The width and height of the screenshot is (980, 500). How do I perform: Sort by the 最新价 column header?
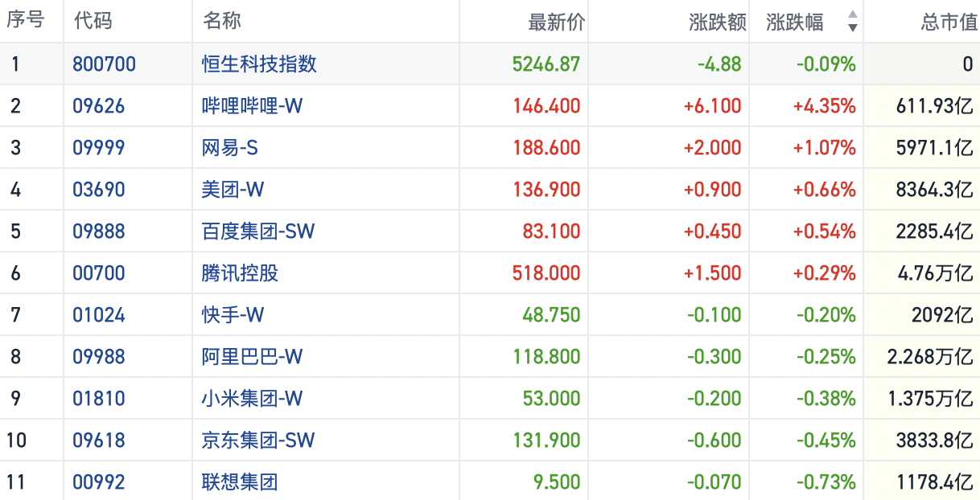pyautogui.click(x=556, y=22)
